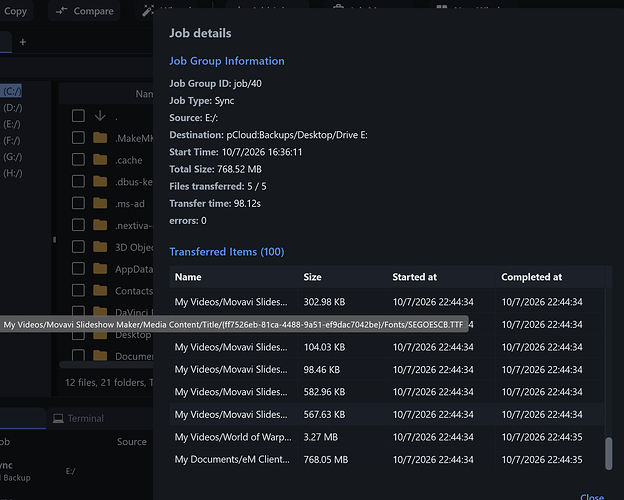Tick the .cache folder checkbox
Image resolution: width=624 pixels, height=500 pixels.
78,160
